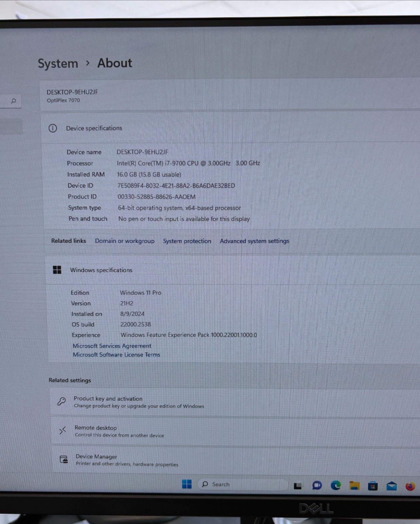Click the System type value text
Viewport: 420px width, 524px height.
179,208
